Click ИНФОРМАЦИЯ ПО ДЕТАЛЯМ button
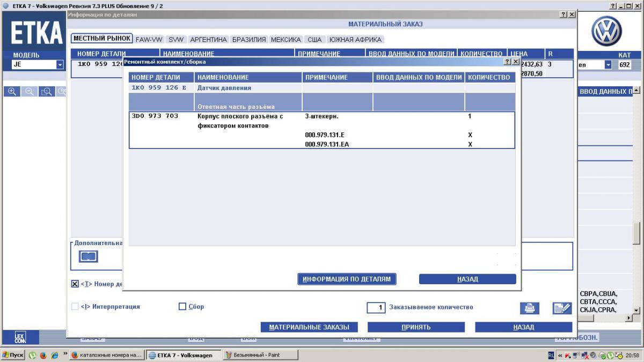Viewport: 644px width, 362px height. [x=347, y=279]
